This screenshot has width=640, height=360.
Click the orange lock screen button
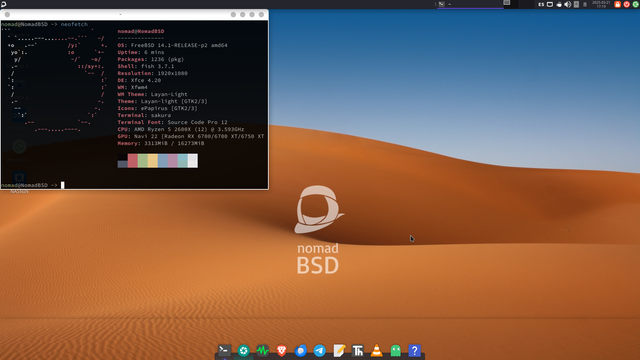(618, 4)
